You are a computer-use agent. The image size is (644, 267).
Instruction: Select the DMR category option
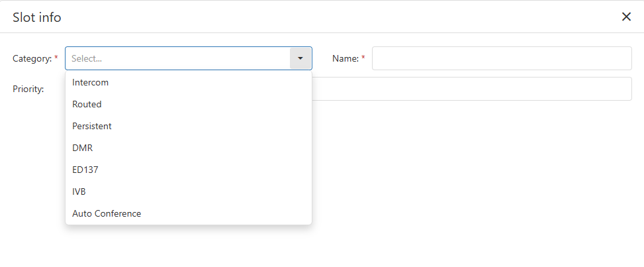coord(83,148)
